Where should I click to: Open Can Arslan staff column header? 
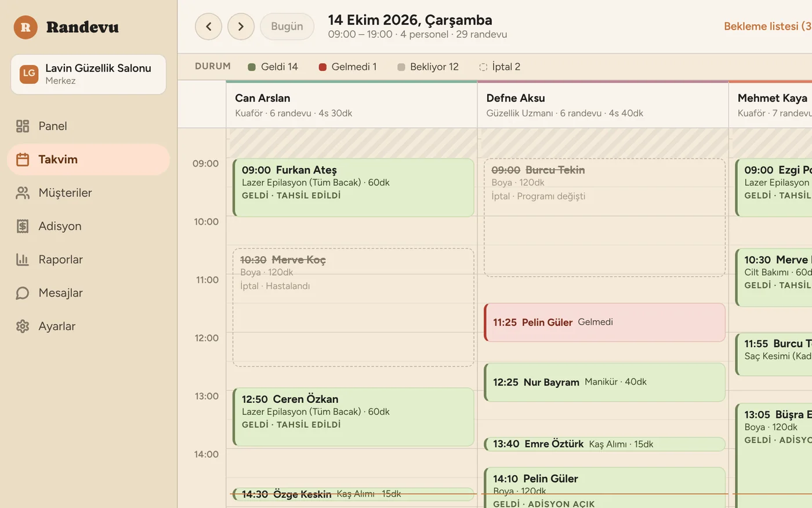click(x=351, y=105)
